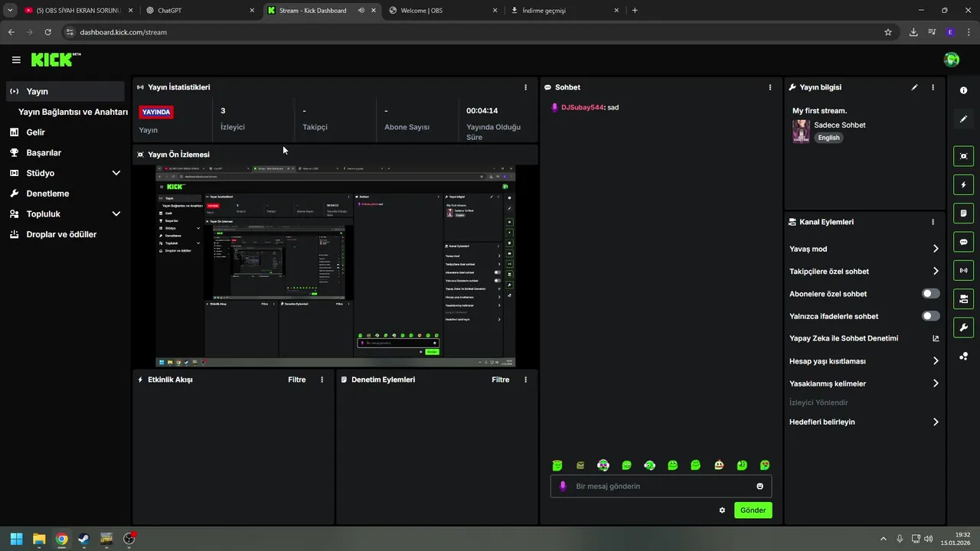The height and width of the screenshot is (551, 980).
Task: Toggle the document log widget icon in sidebar
Action: [963, 213]
